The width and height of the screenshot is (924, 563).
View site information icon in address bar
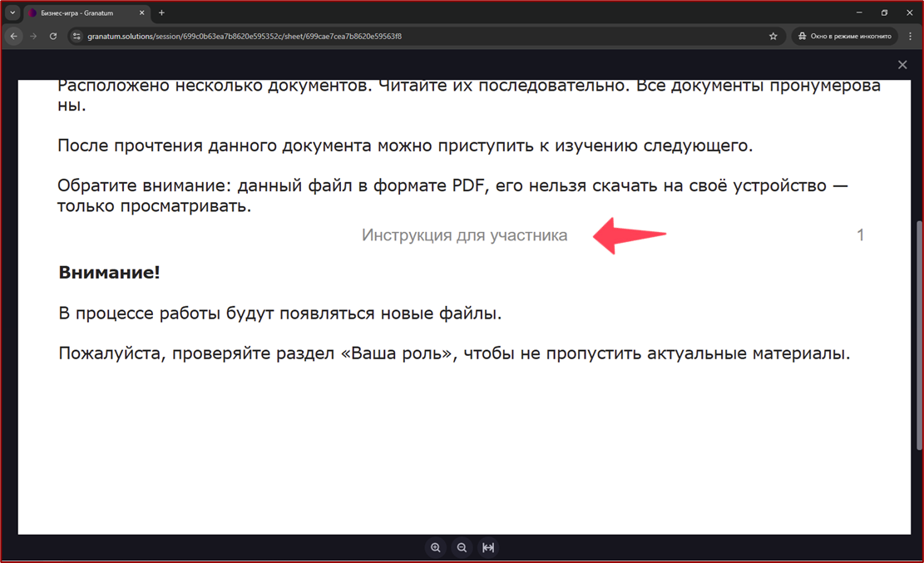tap(77, 37)
